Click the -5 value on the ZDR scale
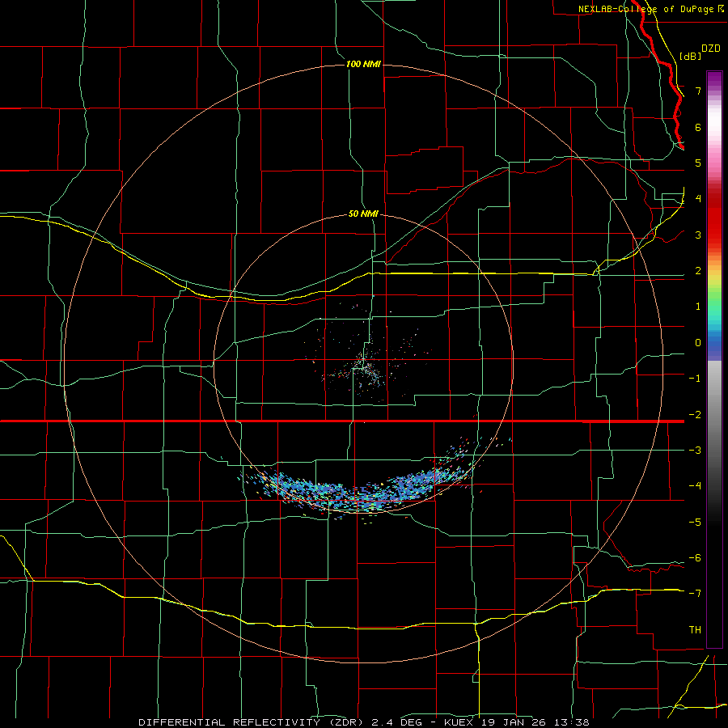 click(x=695, y=523)
